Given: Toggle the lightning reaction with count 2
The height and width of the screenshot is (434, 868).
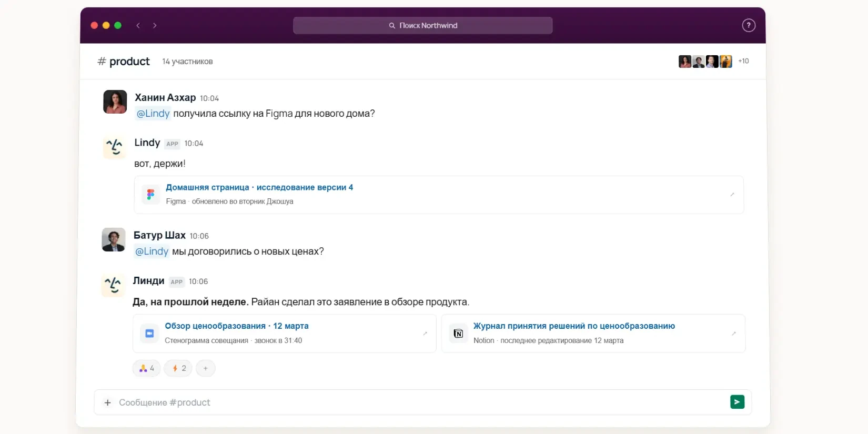Looking at the screenshot, I should click(178, 368).
